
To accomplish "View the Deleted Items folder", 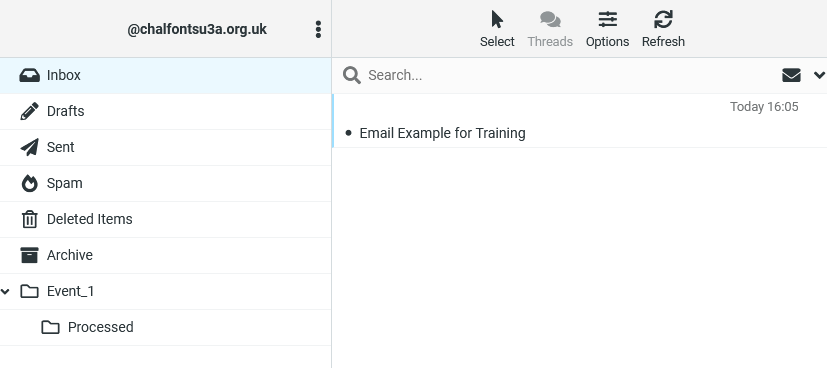I will pyautogui.click(x=166, y=219).
